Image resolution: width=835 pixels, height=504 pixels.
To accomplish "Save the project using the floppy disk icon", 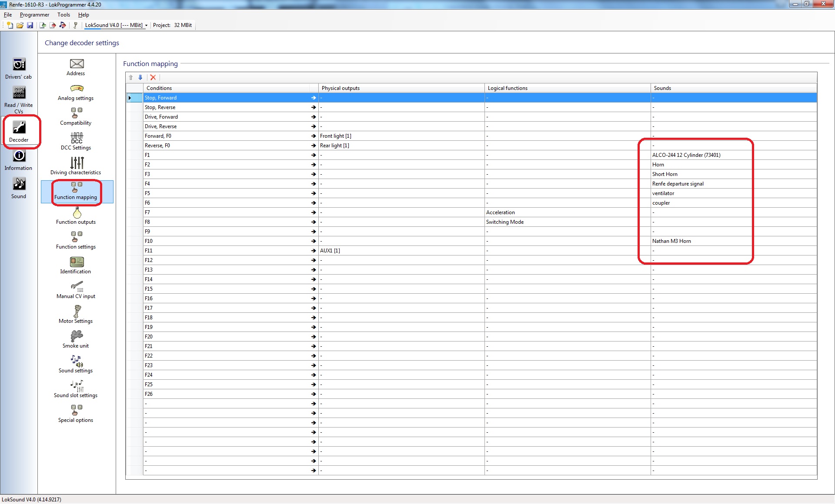I will coord(30,25).
